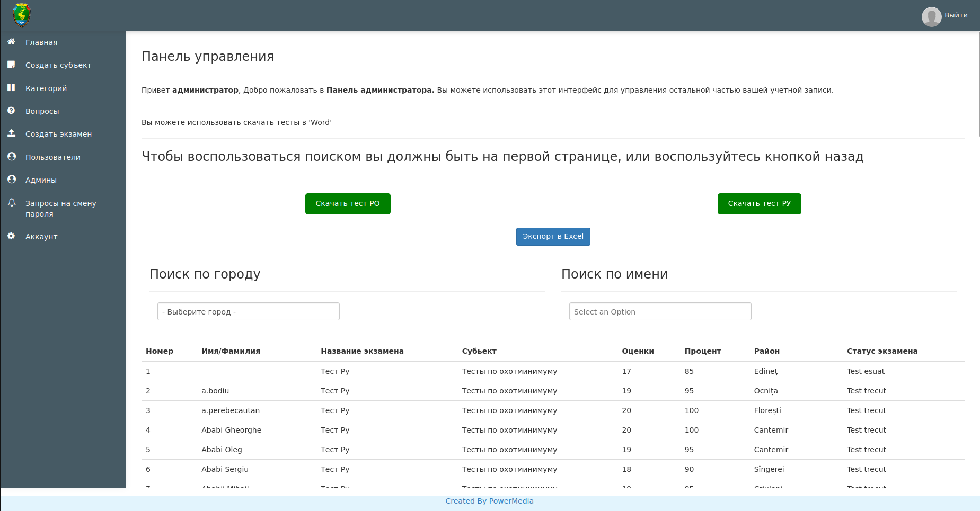The width and height of the screenshot is (980, 511).
Task: Click the home icon beside Главная
Action: coord(12,42)
